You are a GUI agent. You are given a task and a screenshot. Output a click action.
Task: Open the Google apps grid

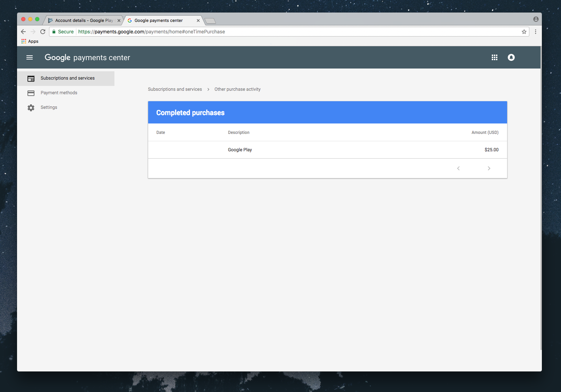point(494,57)
